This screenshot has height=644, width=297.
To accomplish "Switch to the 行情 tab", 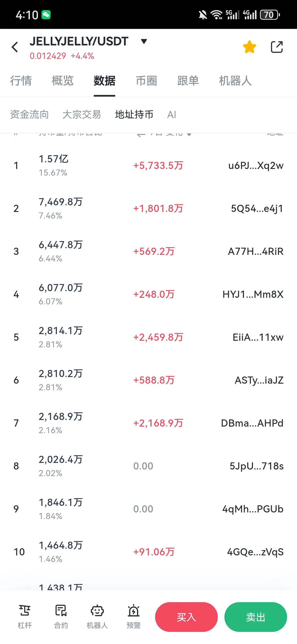I will pyautogui.click(x=21, y=81).
